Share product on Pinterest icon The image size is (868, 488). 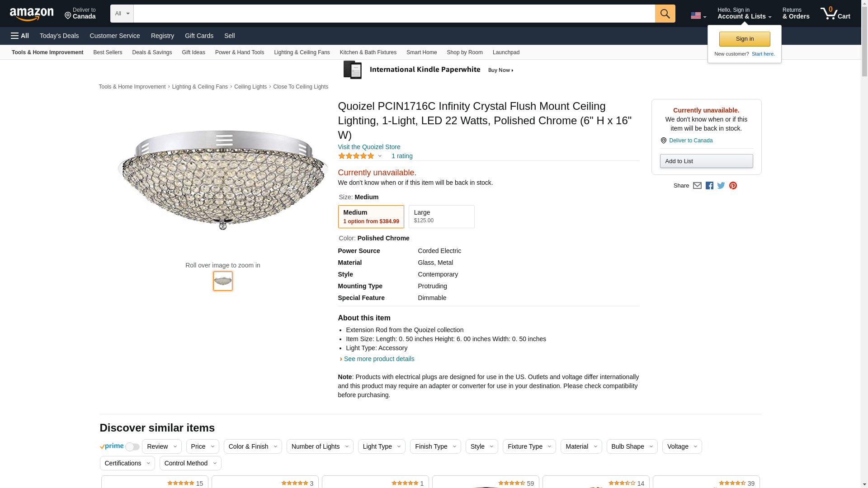(733, 186)
